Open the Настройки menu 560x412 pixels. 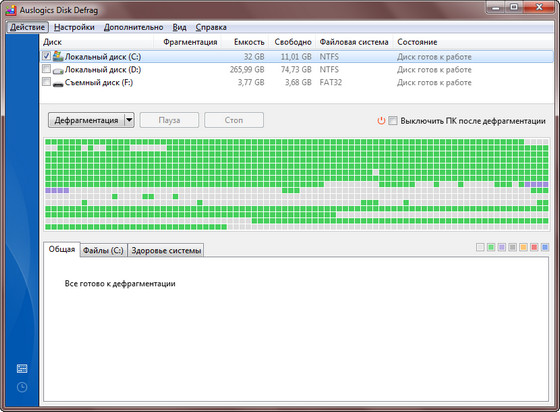[x=74, y=27]
